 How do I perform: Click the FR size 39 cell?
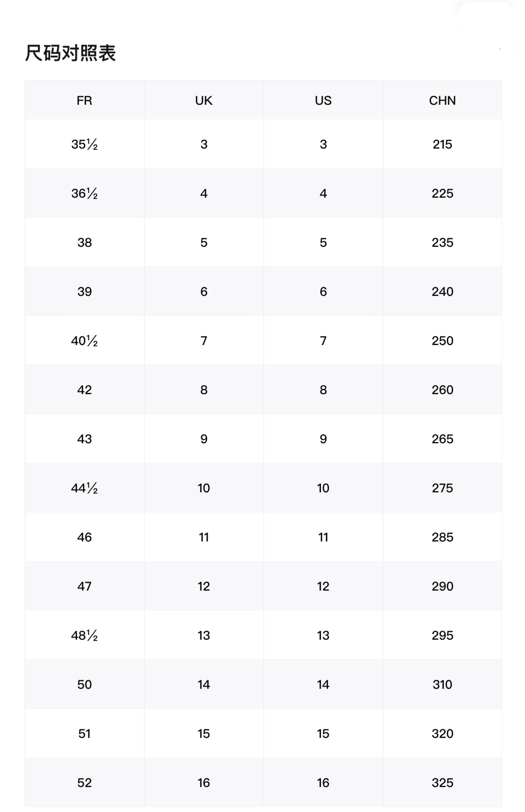pyautogui.click(x=84, y=292)
